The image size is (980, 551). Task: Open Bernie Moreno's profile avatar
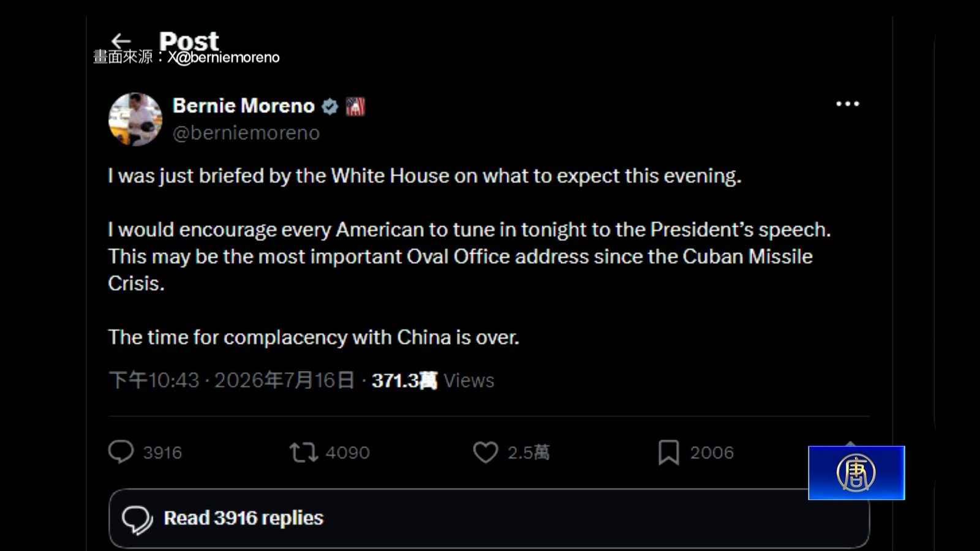click(x=135, y=119)
